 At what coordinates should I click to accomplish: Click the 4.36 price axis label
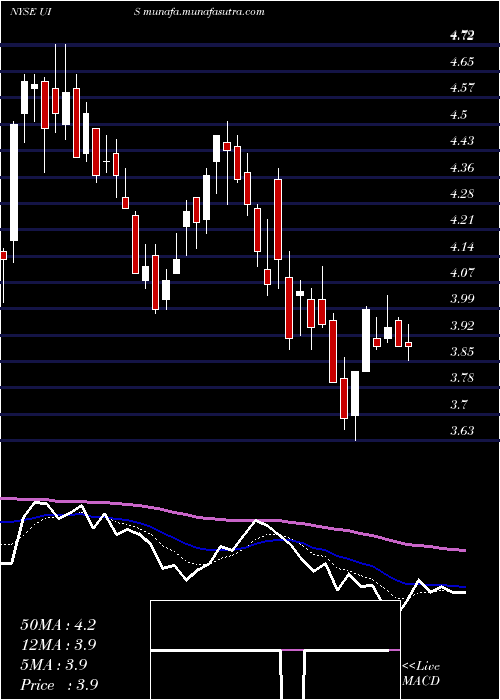tap(462, 168)
